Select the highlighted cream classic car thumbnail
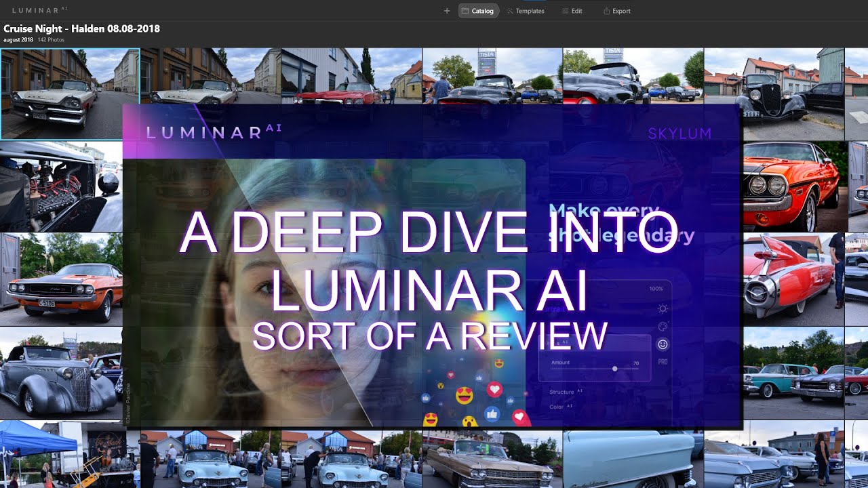Image resolution: width=868 pixels, height=488 pixels. pos(70,94)
